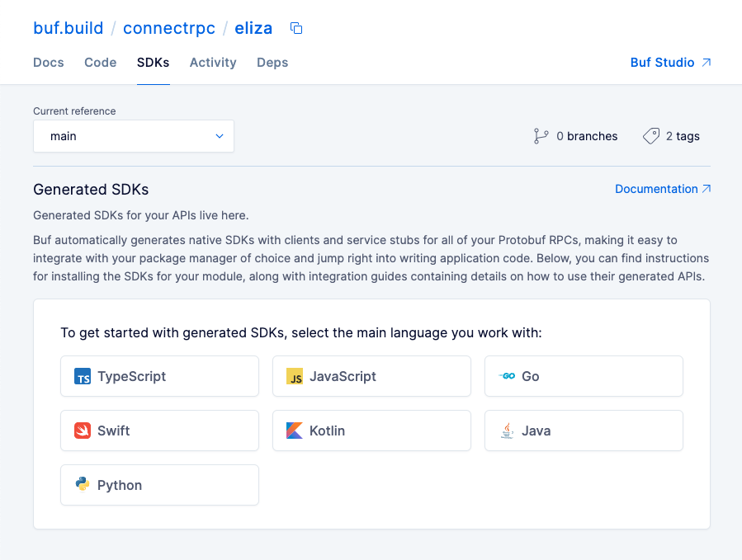Switch to the Code tab
Image resolution: width=742 pixels, height=560 pixels.
pyautogui.click(x=101, y=63)
